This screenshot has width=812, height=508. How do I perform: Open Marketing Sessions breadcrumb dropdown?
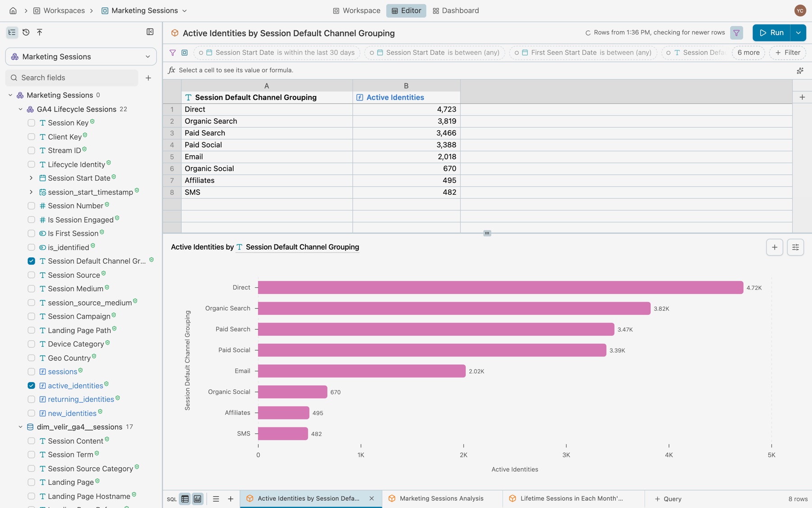pos(185,10)
